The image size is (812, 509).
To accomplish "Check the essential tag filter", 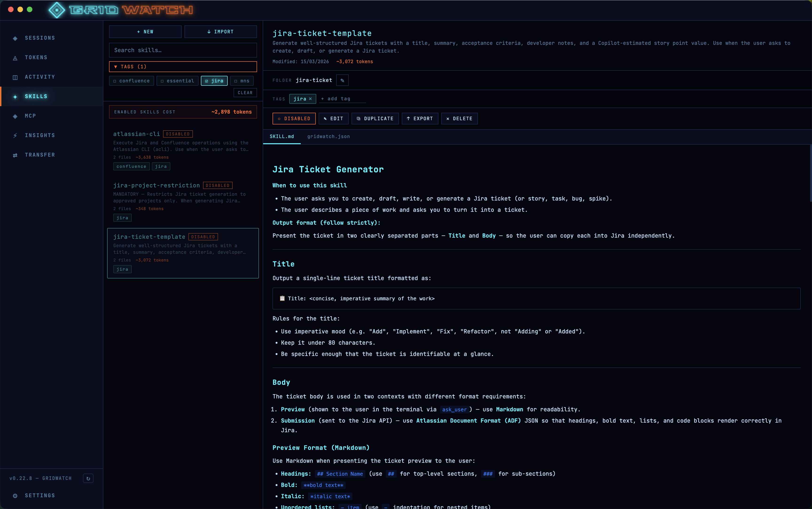I will tap(177, 81).
